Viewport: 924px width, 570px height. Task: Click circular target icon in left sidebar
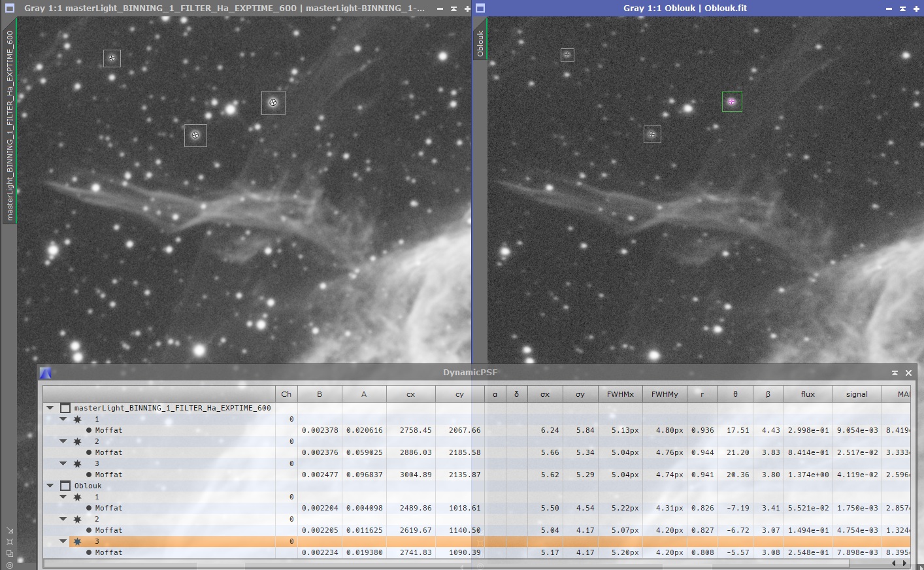pyautogui.click(x=9, y=565)
